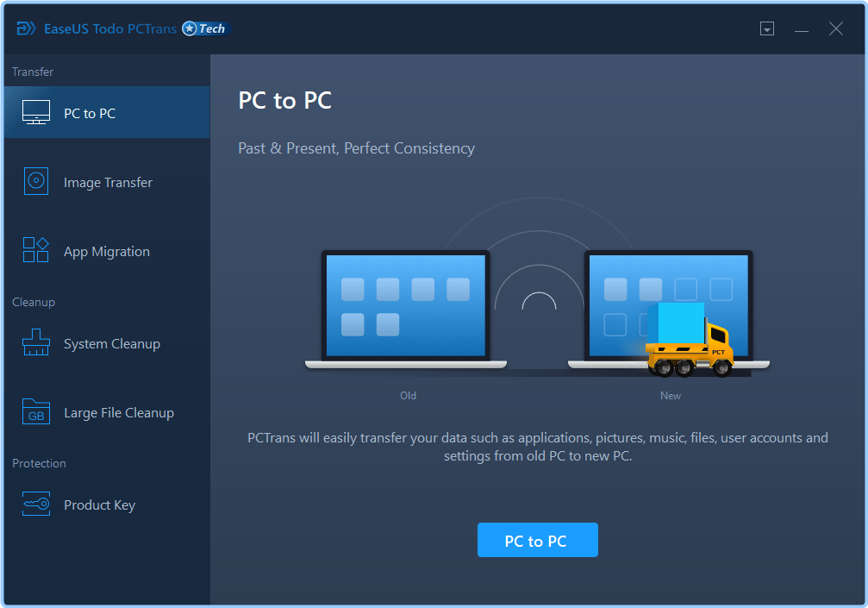Click the Large File Cleanup GB folder icon
Screen dimensions: 868x608
click(x=36, y=411)
